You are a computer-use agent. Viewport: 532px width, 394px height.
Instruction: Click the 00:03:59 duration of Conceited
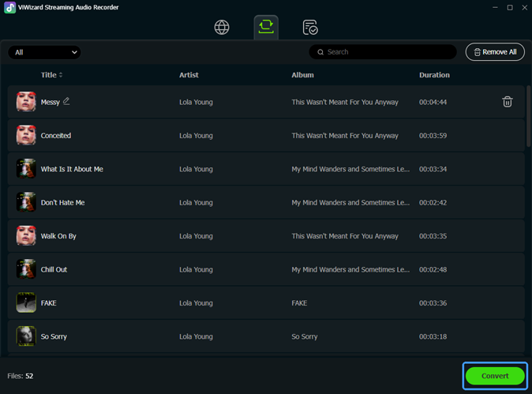433,135
